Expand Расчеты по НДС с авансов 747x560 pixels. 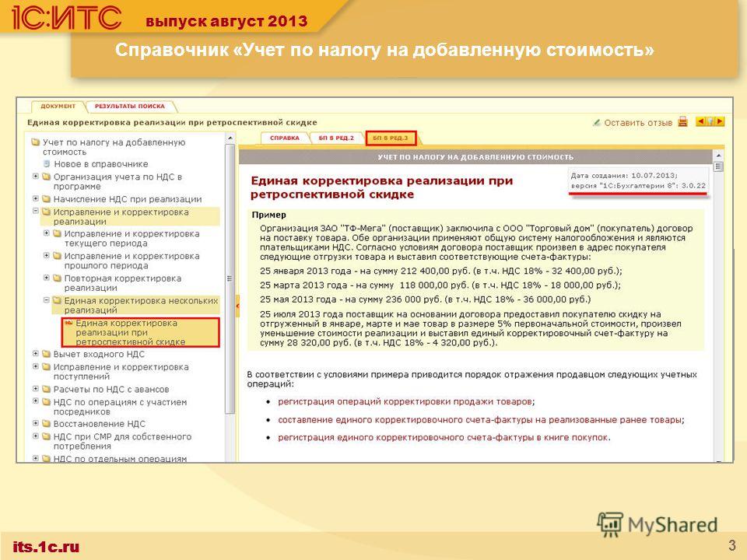(x=35, y=389)
